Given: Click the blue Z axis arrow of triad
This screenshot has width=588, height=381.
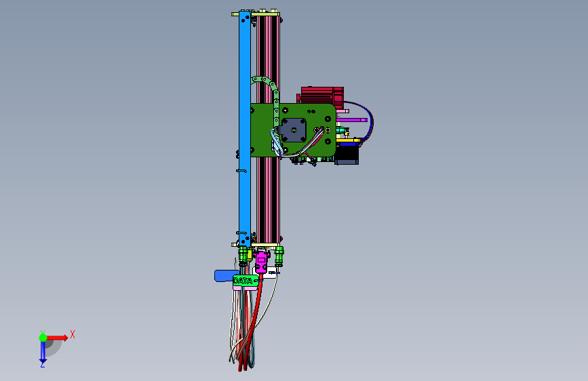Looking at the screenshot, I should click(43, 353).
